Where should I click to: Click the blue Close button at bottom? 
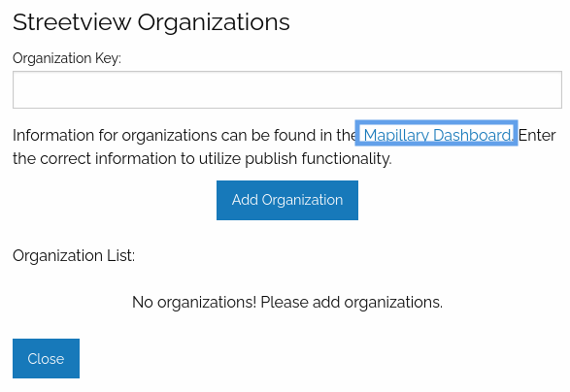[x=46, y=359]
